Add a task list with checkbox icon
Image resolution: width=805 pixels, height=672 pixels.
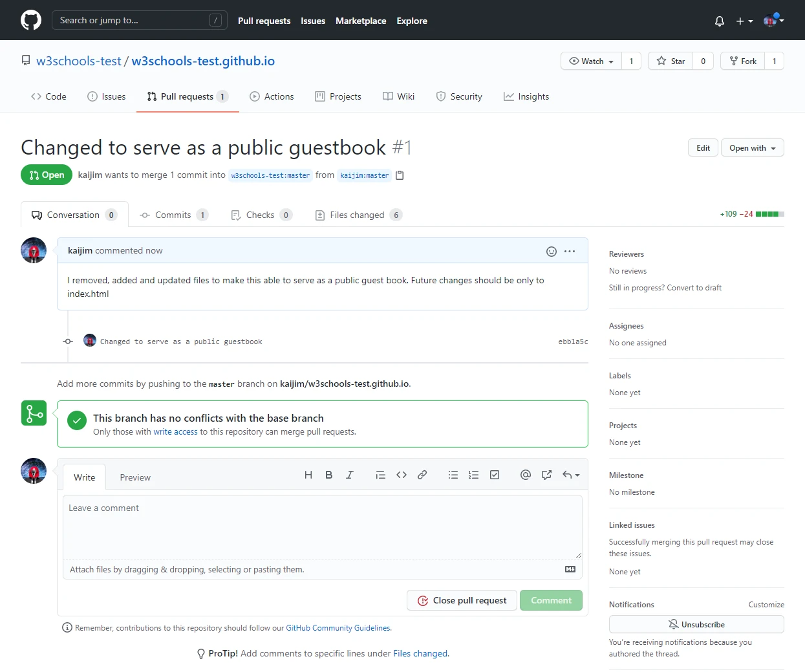coord(495,475)
